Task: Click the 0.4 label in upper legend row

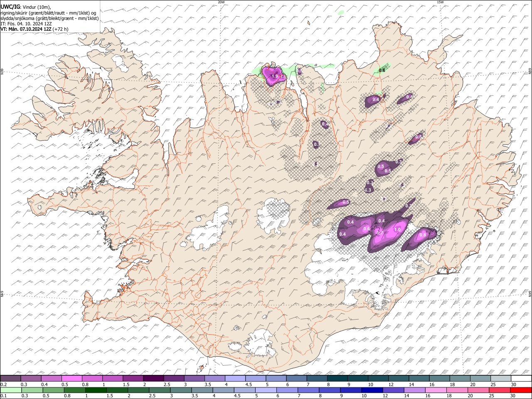Action: (x=44, y=384)
